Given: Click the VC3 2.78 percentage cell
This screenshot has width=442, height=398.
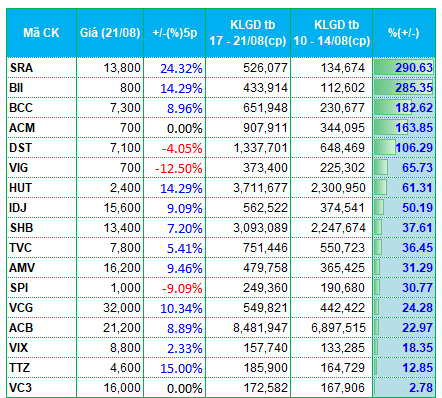Looking at the screenshot, I should tap(404, 388).
